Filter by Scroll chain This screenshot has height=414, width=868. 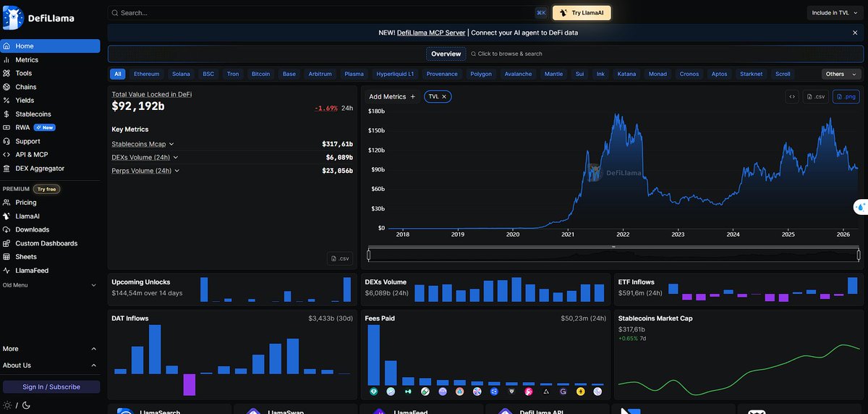pos(783,74)
